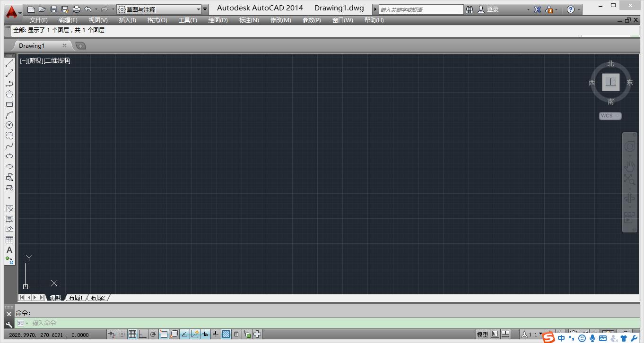Open the 标注(N) menu
The image size is (644, 343).
(249, 20)
